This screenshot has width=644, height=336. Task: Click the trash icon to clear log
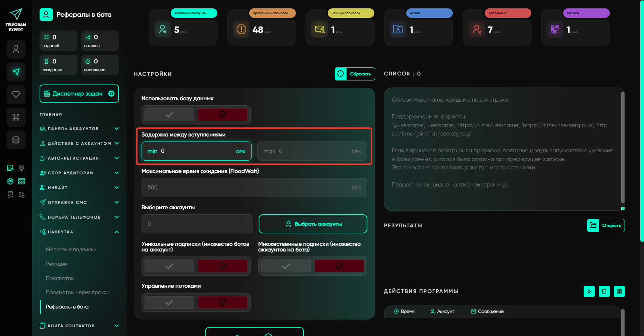[619, 291]
